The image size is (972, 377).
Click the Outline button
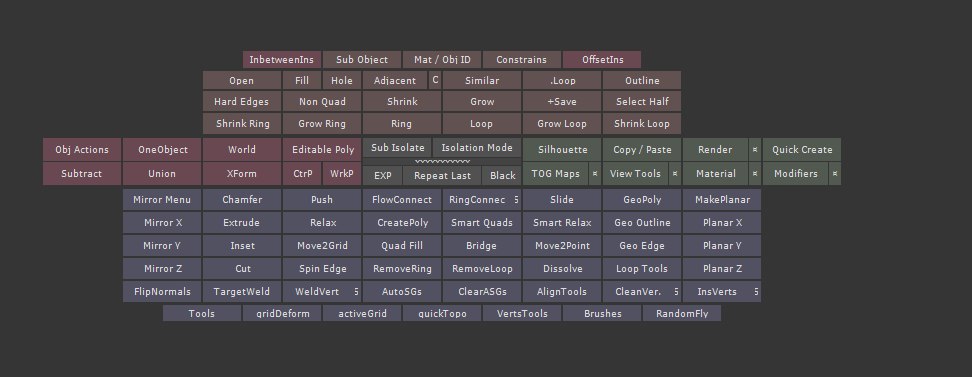[x=642, y=80]
